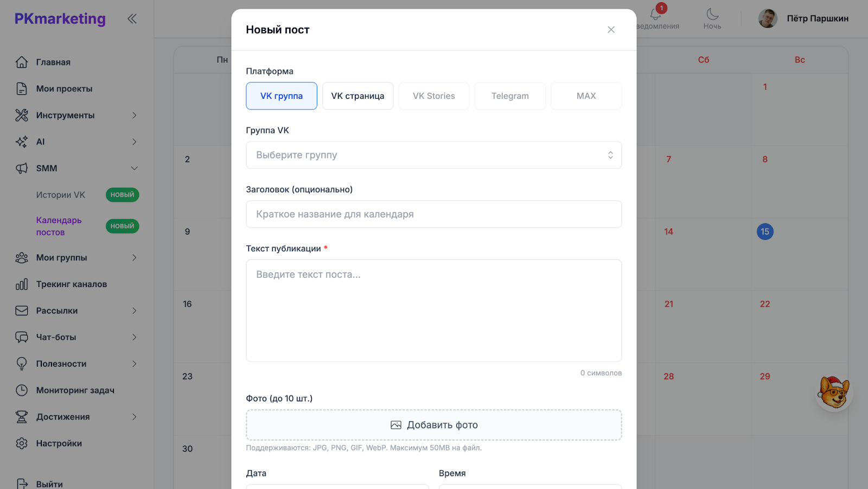Click the fox mascot assistant icon
868x489 pixels.
pyautogui.click(x=834, y=392)
